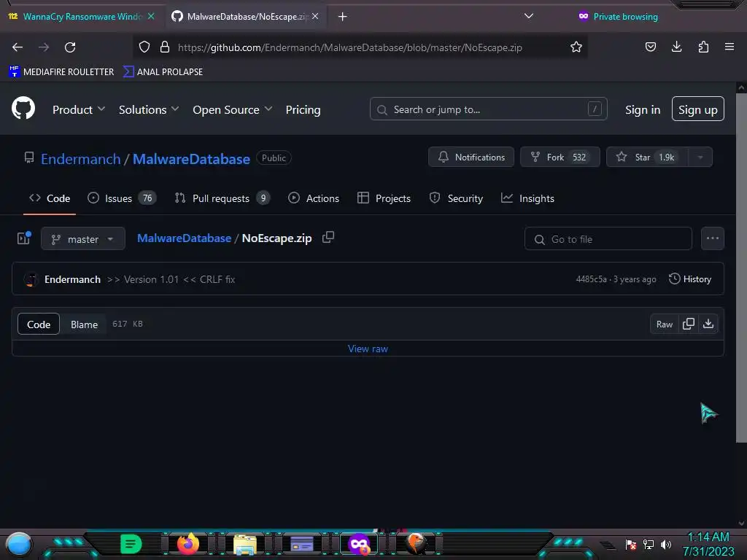
Task: Click the Raw button
Action: click(664, 324)
